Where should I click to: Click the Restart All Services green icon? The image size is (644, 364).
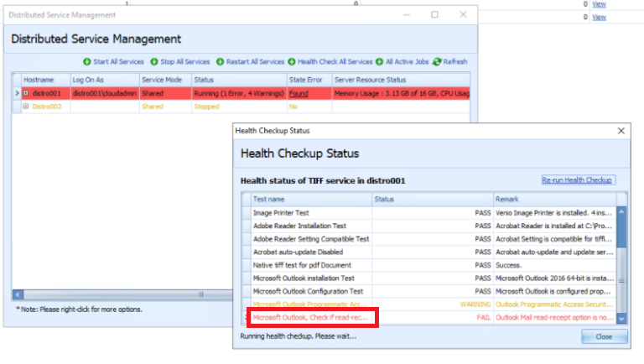[221, 61]
